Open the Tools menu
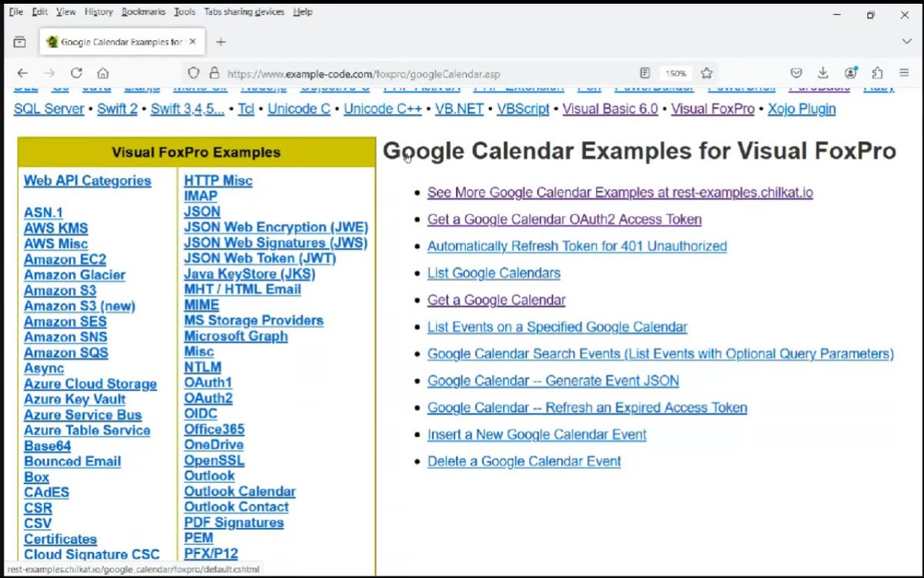Image resolution: width=924 pixels, height=578 pixels. [x=185, y=12]
